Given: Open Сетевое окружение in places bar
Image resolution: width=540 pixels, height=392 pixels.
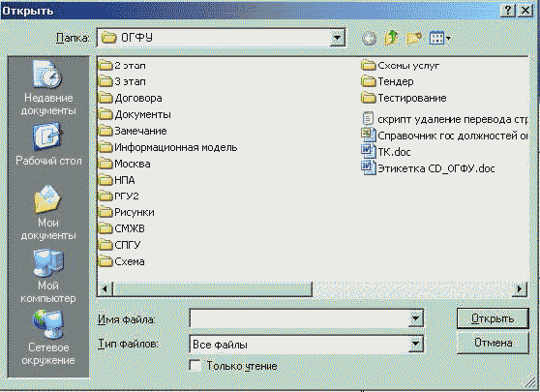Looking at the screenshot, I should 48,338.
